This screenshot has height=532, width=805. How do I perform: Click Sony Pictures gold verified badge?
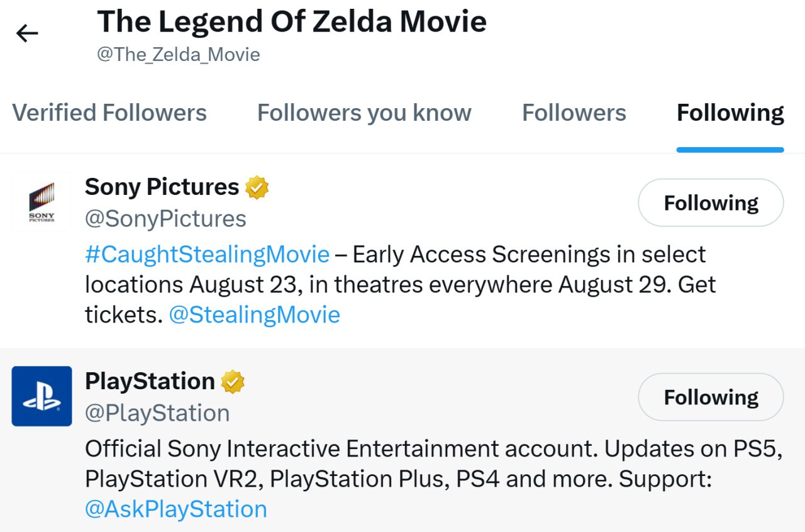pos(257,187)
